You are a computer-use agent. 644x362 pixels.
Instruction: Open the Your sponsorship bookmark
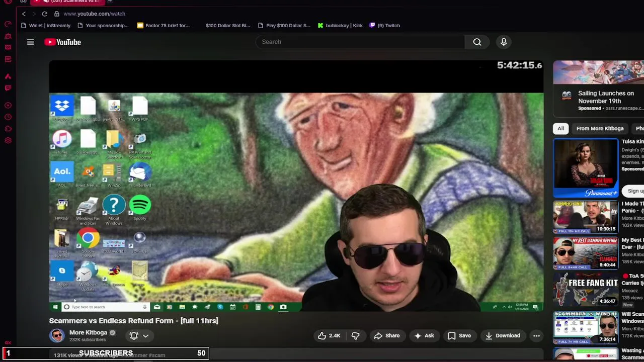pos(103,25)
